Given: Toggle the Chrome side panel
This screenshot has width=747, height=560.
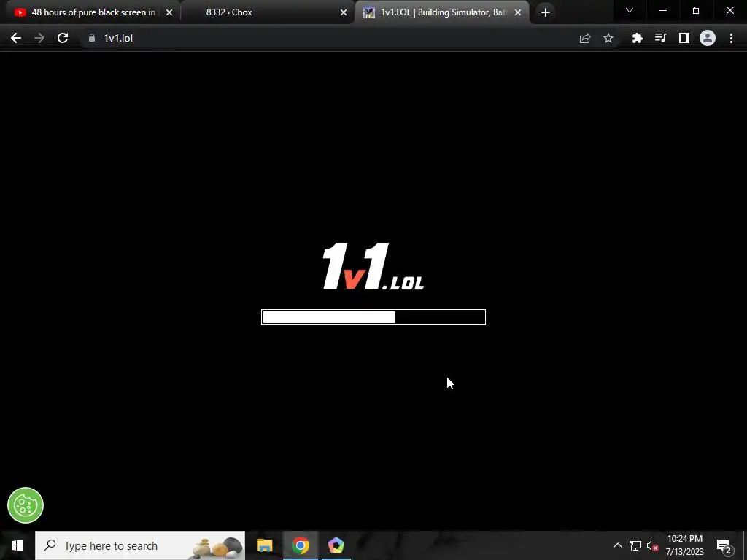Looking at the screenshot, I should click(684, 38).
